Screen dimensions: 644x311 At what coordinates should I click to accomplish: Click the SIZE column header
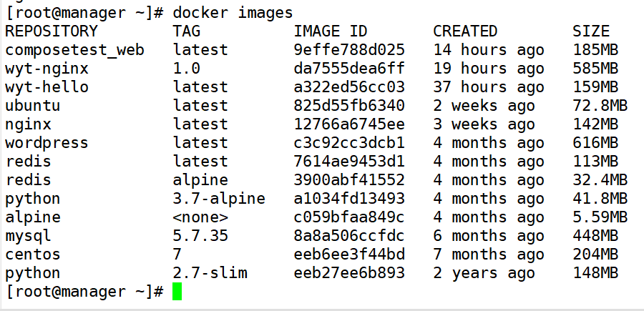(591, 31)
